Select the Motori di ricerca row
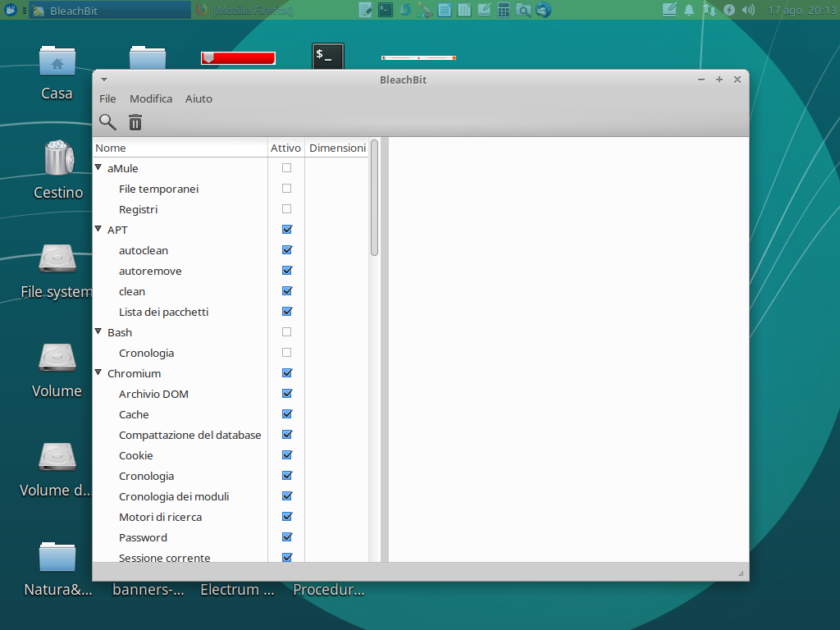 231,517
